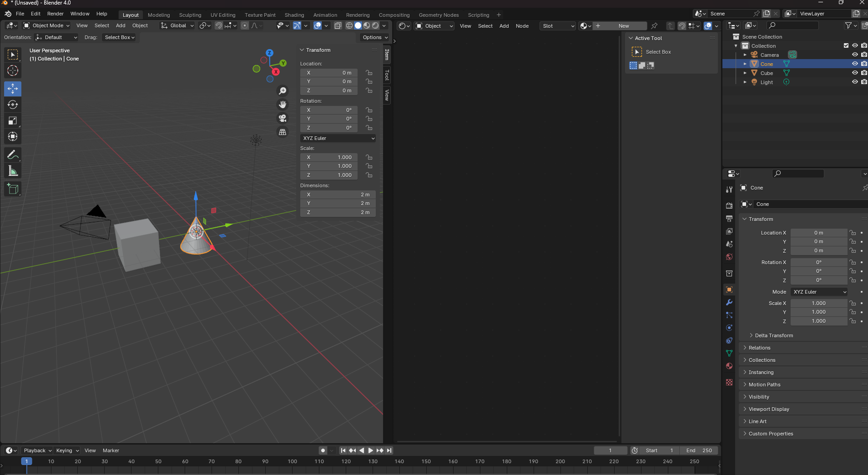Select the Measure tool
Viewport: 868px width, 475px height.
coord(13,171)
